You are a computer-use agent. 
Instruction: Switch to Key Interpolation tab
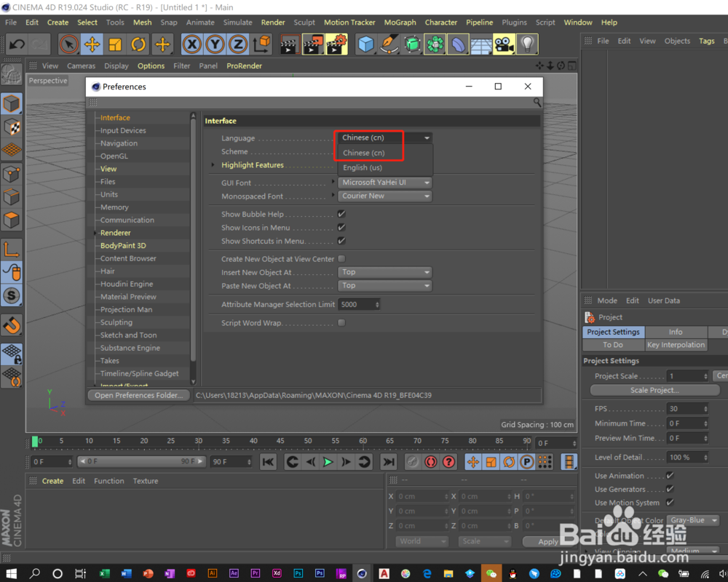(676, 345)
